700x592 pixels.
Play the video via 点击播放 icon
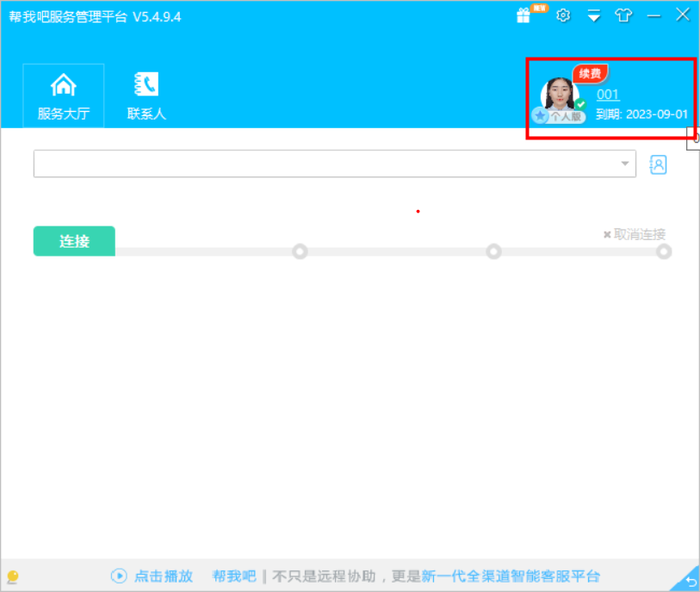119,576
